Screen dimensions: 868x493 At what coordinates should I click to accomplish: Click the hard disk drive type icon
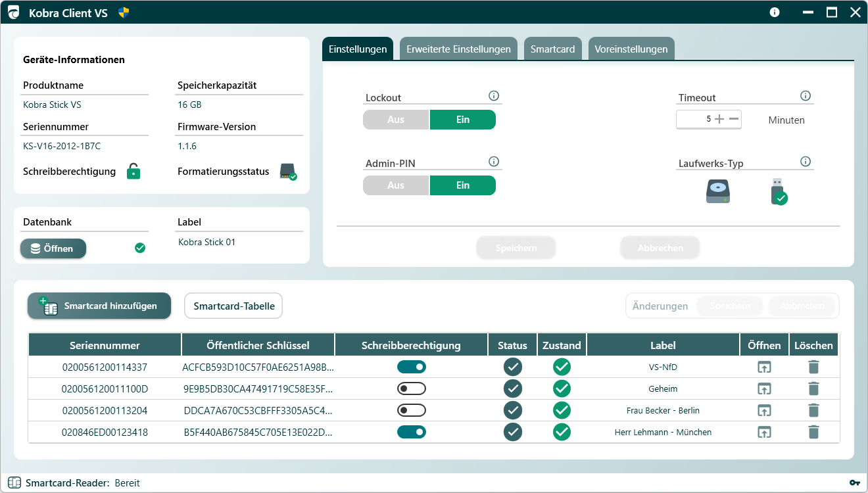click(x=718, y=191)
